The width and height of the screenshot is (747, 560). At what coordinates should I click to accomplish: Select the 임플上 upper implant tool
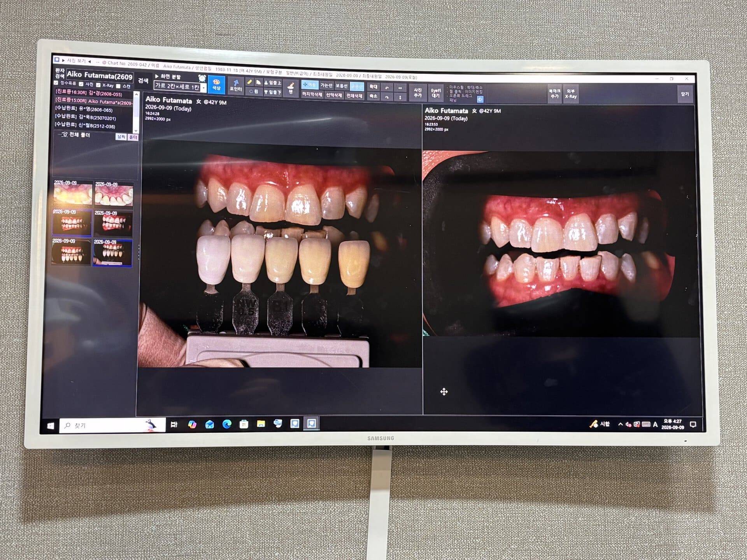pyautogui.click(x=273, y=83)
